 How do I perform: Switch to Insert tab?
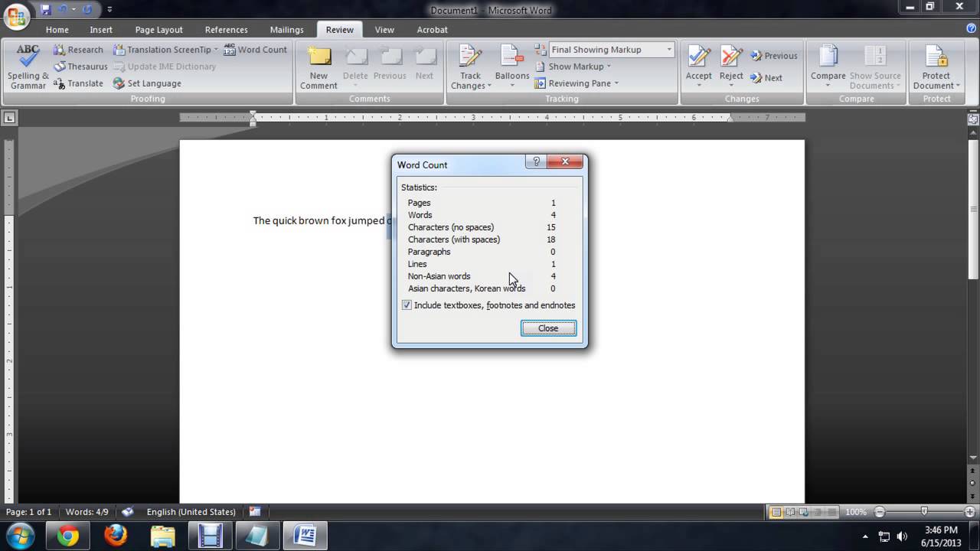click(x=101, y=30)
